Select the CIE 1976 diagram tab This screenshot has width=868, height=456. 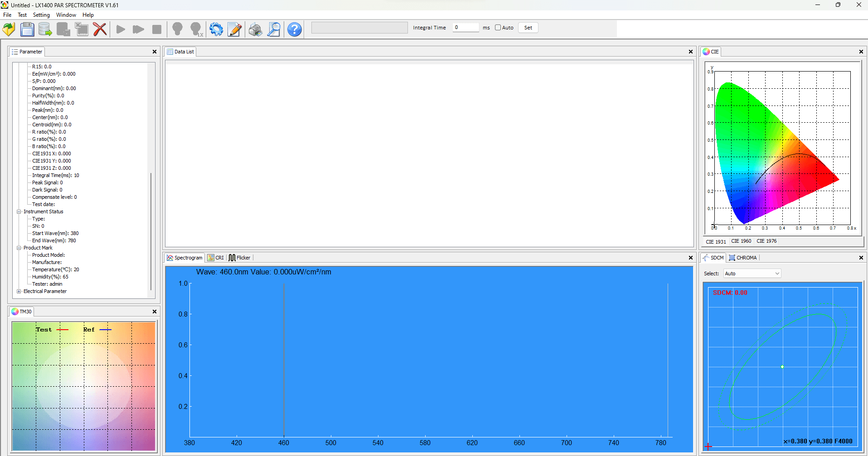click(766, 241)
